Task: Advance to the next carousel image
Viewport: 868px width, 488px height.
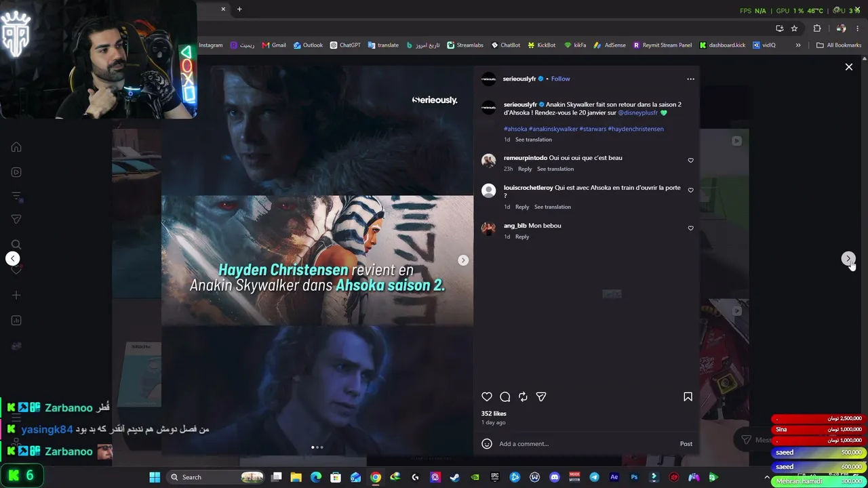Action: (x=463, y=260)
